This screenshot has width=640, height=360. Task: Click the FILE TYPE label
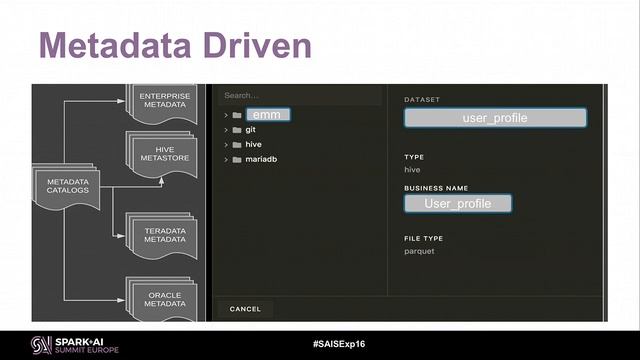point(423,238)
